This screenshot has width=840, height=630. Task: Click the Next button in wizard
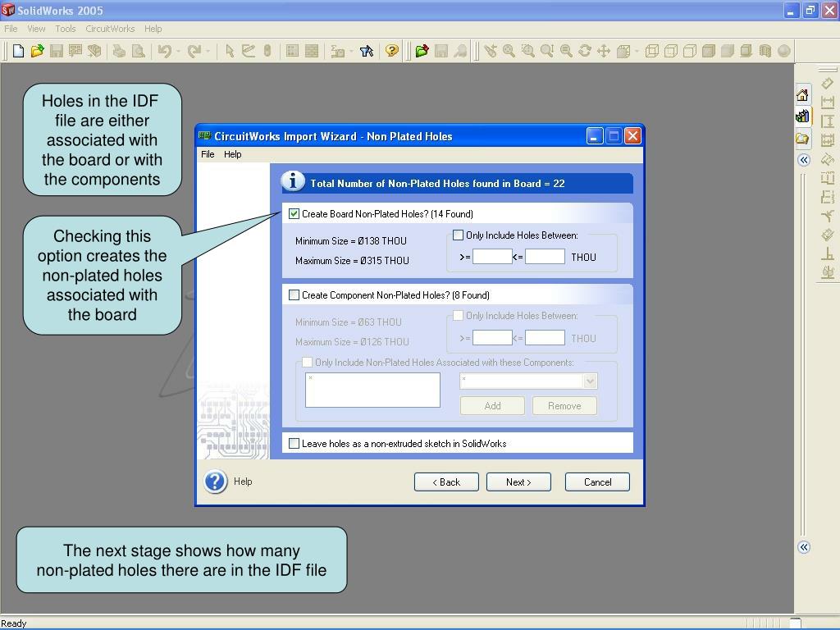[x=518, y=482]
